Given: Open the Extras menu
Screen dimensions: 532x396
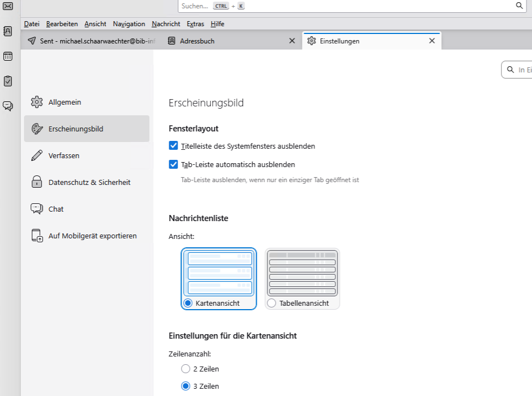Looking at the screenshot, I should pyautogui.click(x=196, y=24).
